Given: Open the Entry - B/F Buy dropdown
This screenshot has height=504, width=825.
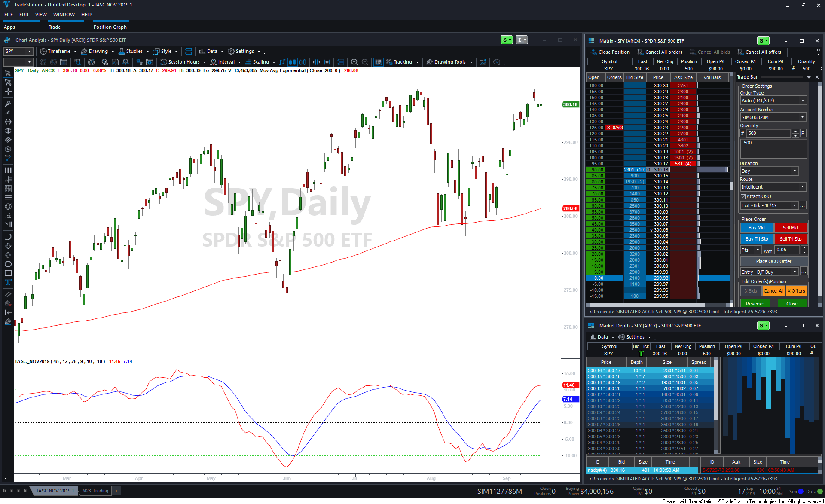Looking at the screenshot, I should click(x=769, y=272).
